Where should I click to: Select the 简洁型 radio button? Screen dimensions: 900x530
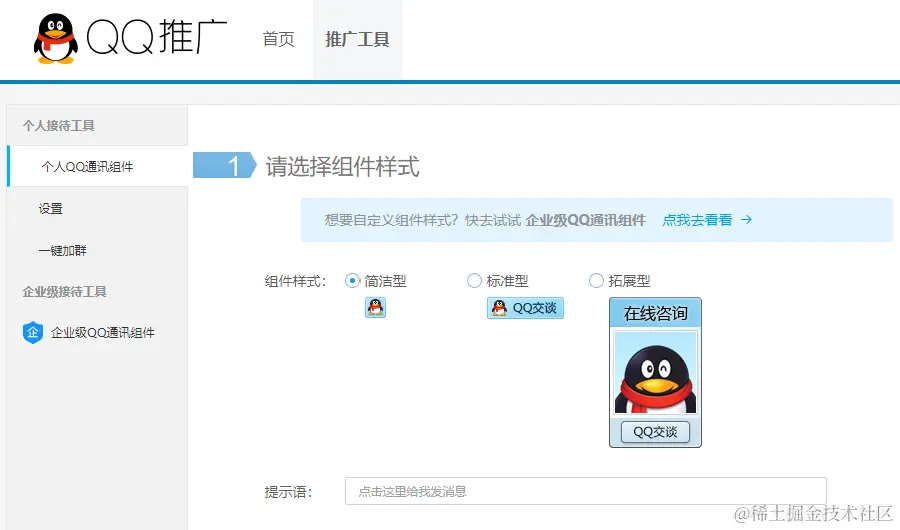pos(352,281)
